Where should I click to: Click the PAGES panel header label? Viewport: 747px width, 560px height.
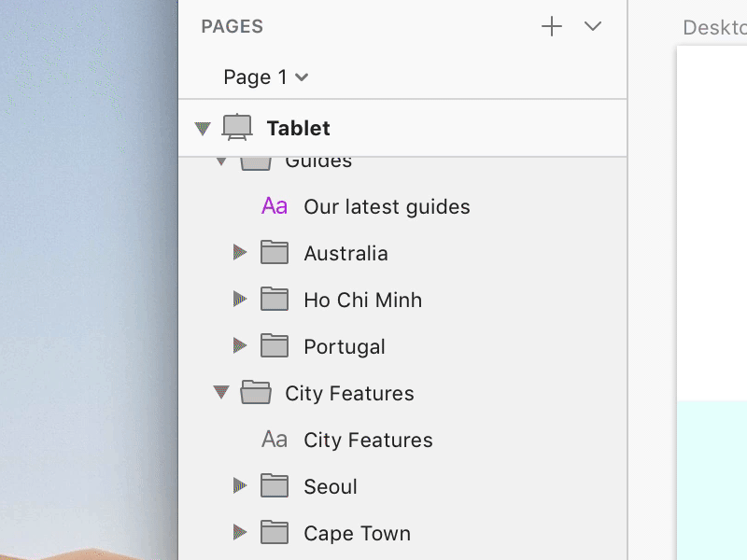(x=233, y=26)
